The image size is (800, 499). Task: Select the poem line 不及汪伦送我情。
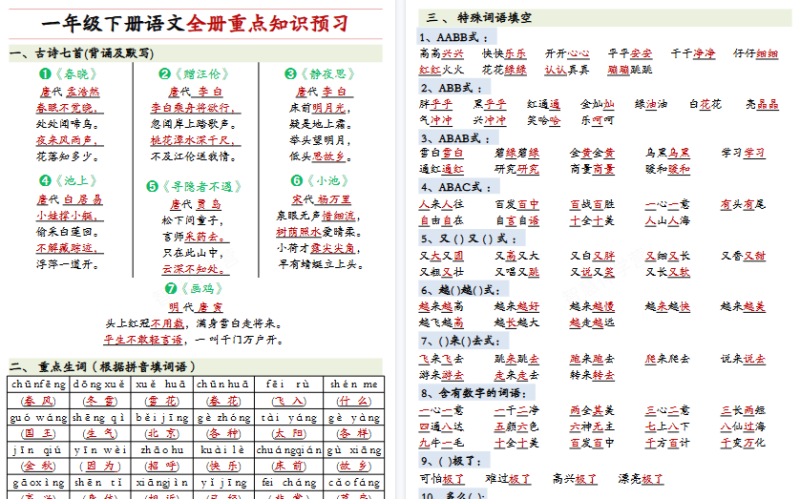pos(194,156)
